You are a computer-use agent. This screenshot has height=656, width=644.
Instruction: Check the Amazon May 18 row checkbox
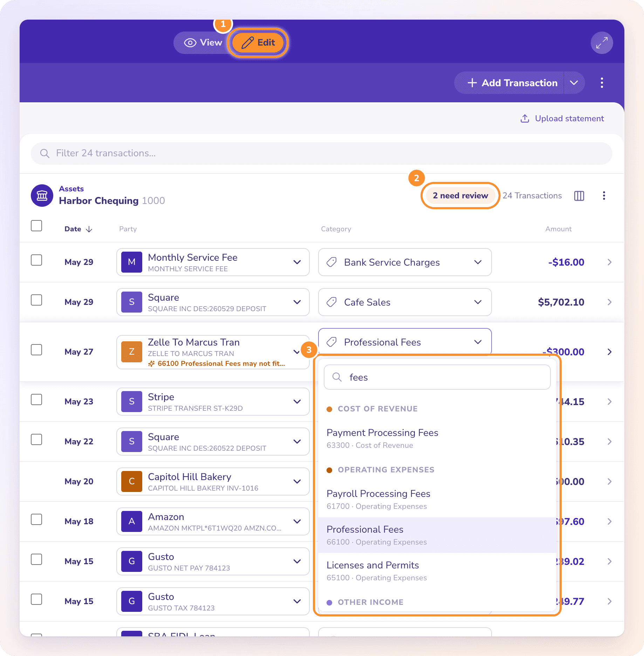point(36,519)
